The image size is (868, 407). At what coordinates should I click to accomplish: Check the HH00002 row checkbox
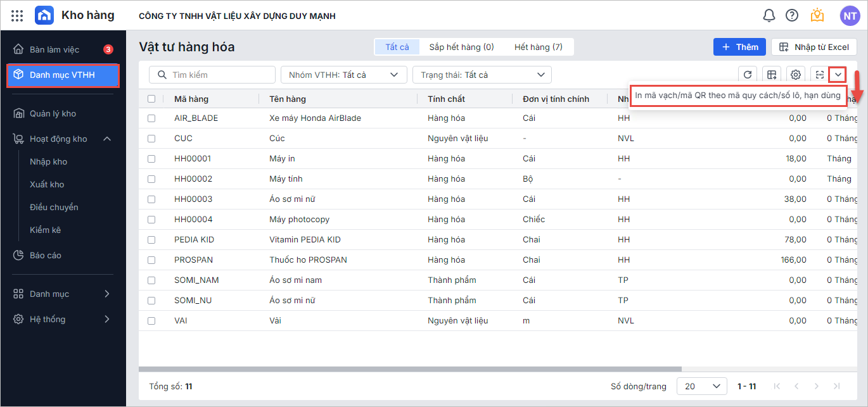[151, 179]
